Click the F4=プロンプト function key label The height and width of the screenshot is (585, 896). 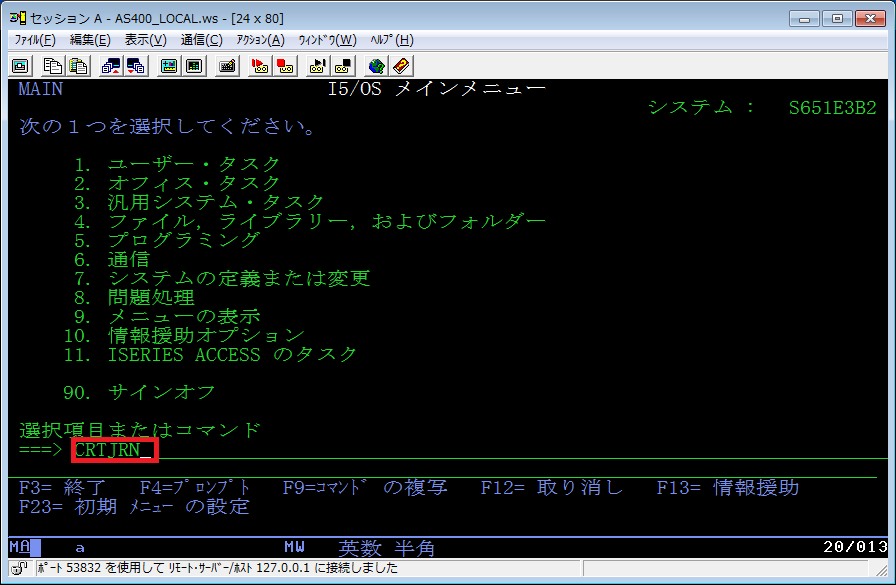[195, 488]
